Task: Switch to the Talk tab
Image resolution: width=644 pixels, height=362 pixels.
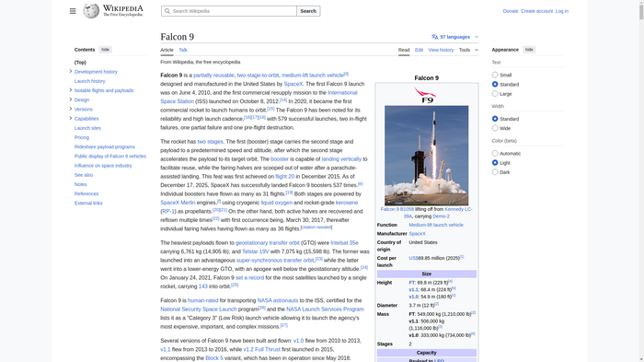Action: [183, 50]
